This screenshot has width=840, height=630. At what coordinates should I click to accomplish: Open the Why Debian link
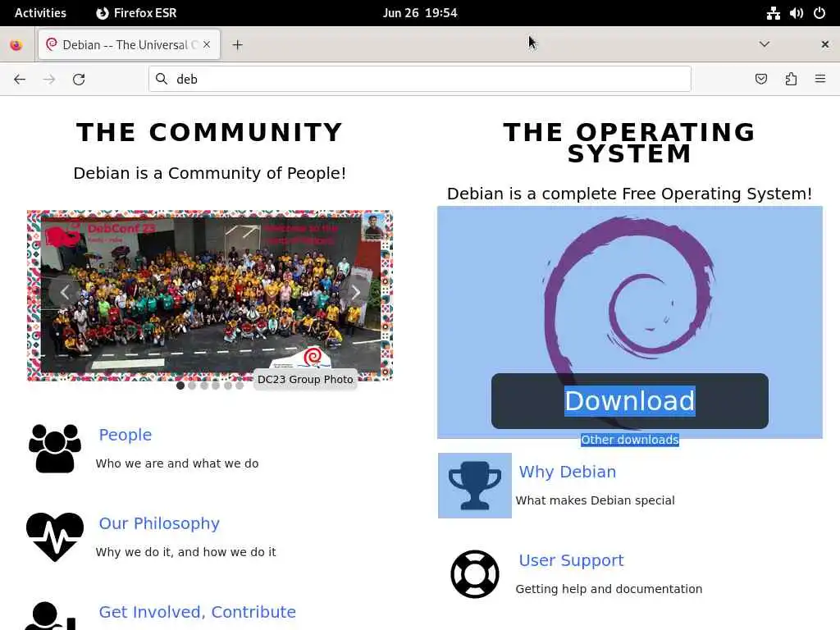click(x=568, y=472)
